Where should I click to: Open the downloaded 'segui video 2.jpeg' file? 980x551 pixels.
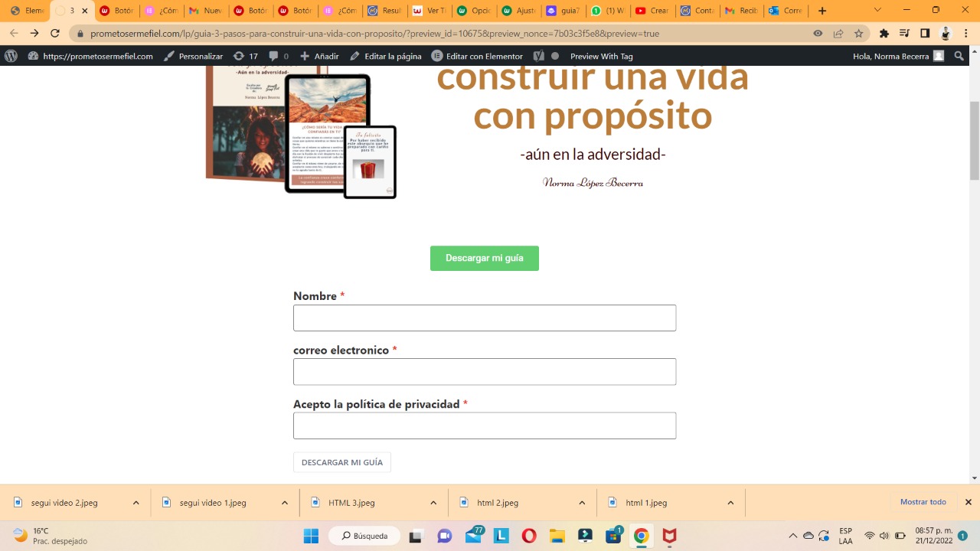[x=65, y=503]
